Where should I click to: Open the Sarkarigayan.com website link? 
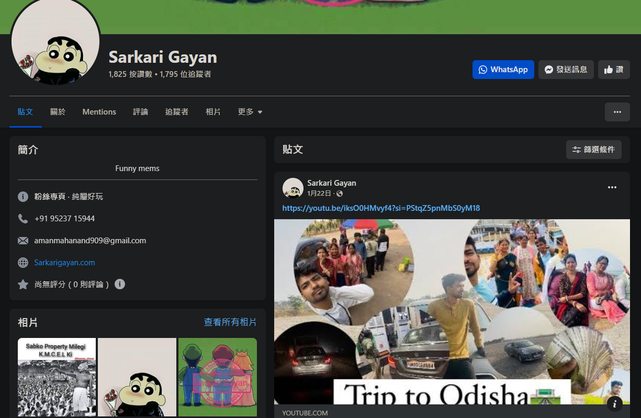click(x=64, y=262)
